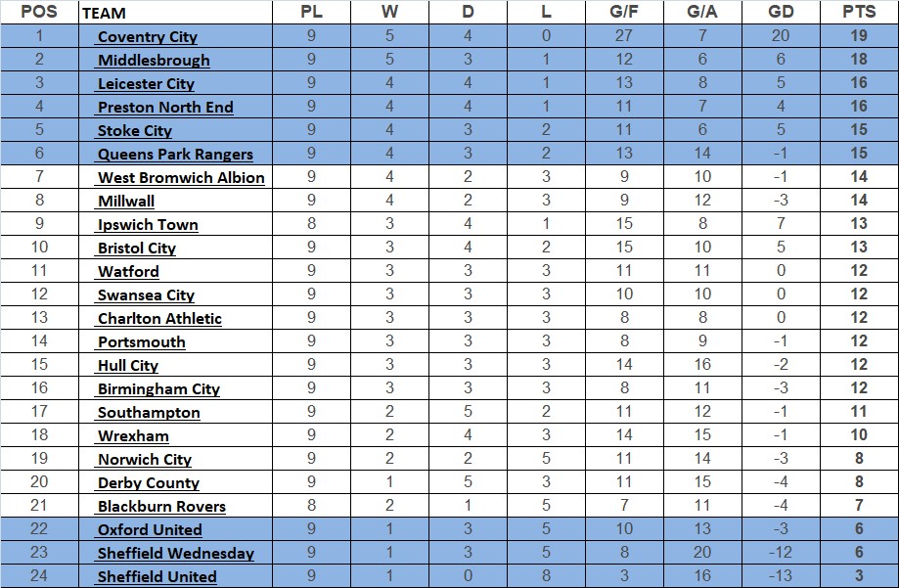The width and height of the screenshot is (899, 588).
Task: Click Coventry City's 19 points cell
Action: coord(859,36)
